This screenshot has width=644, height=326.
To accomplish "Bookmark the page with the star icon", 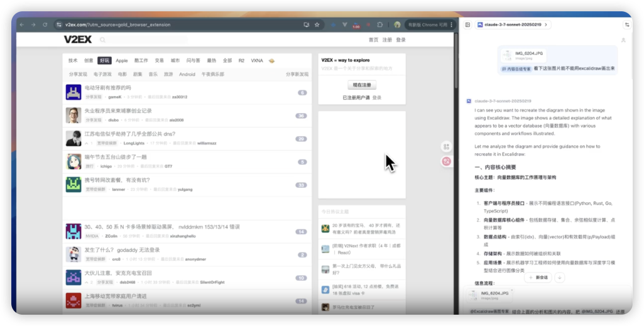I will tap(317, 24).
